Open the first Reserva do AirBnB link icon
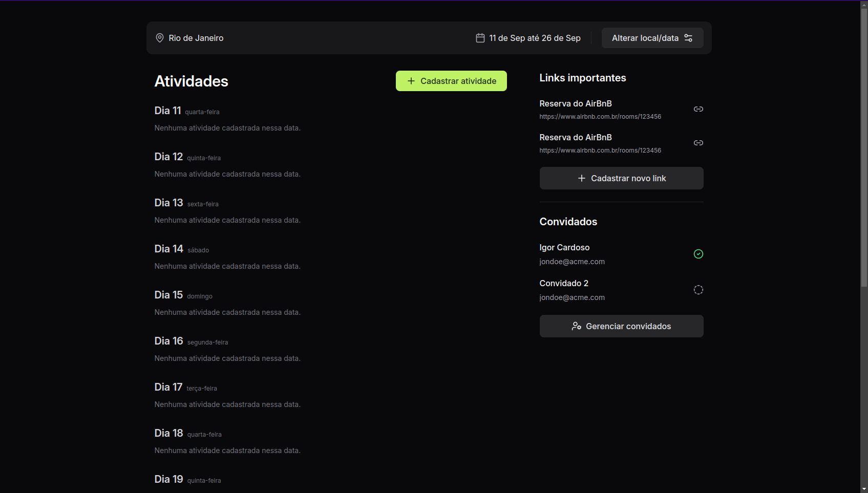The width and height of the screenshot is (868, 493). [x=698, y=109]
